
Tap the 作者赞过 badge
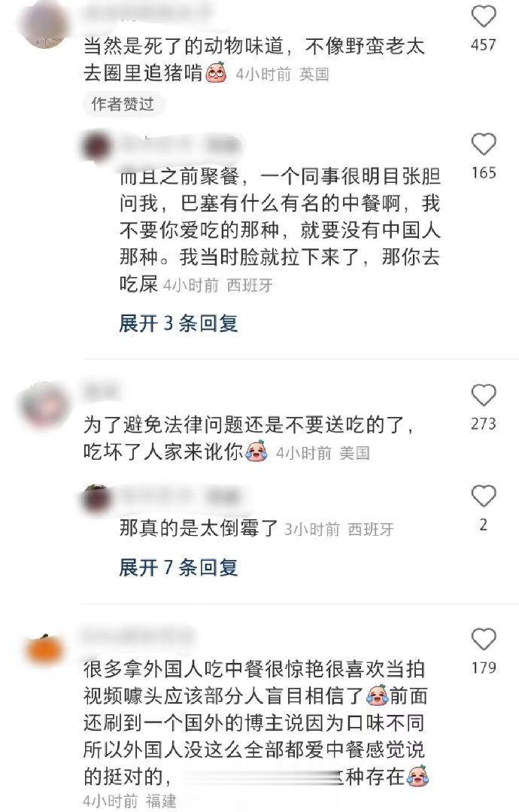click(123, 104)
